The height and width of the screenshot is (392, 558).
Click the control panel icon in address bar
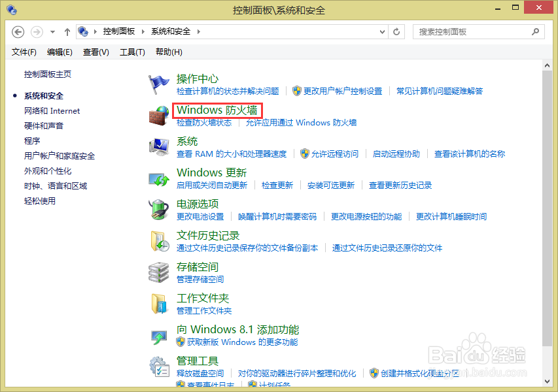pos(83,31)
